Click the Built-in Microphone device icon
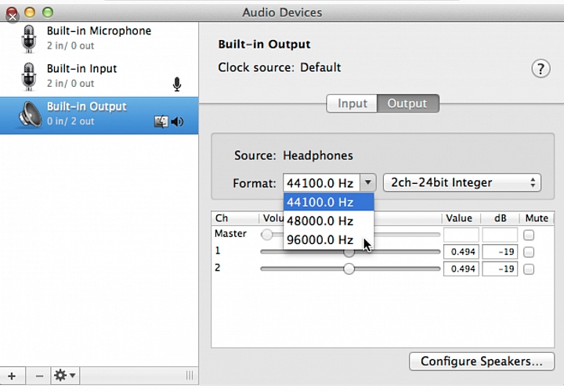 29,39
